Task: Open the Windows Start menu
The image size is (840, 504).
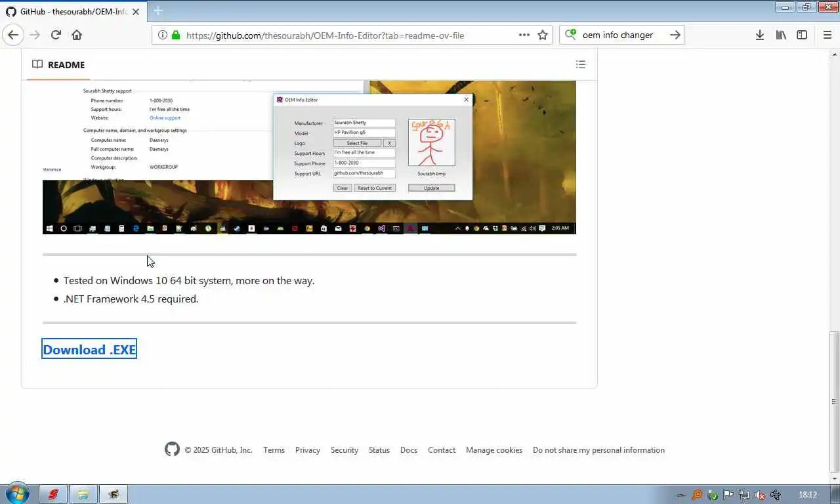Action: (x=17, y=494)
